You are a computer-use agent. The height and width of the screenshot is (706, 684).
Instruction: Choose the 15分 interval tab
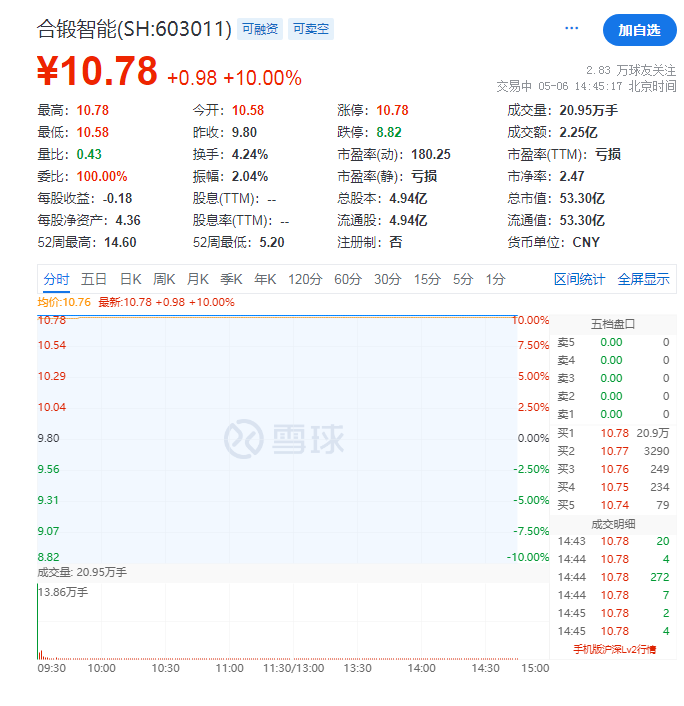click(427, 279)
